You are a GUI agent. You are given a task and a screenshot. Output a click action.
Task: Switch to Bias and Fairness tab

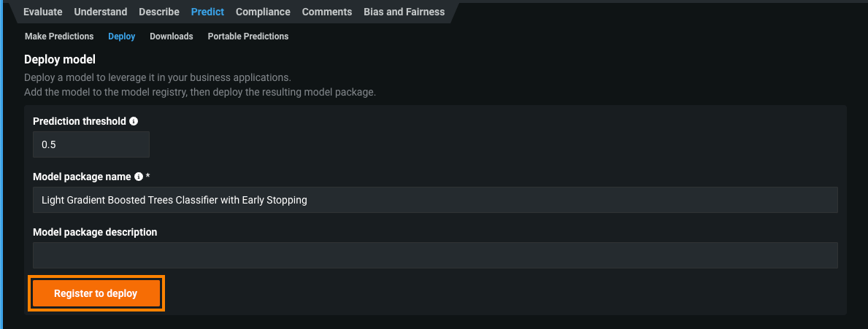coord(403,12)
